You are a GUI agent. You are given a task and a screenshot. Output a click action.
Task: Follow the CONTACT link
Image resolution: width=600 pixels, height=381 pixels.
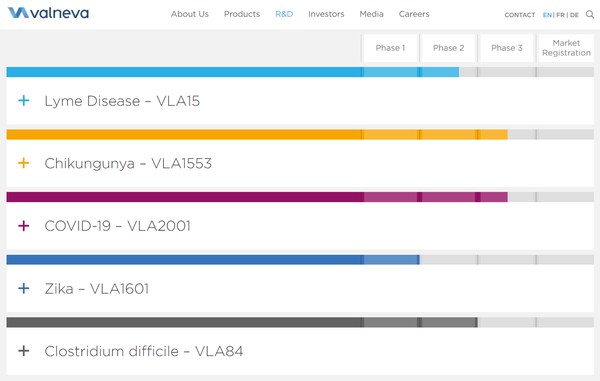(520, 15)
